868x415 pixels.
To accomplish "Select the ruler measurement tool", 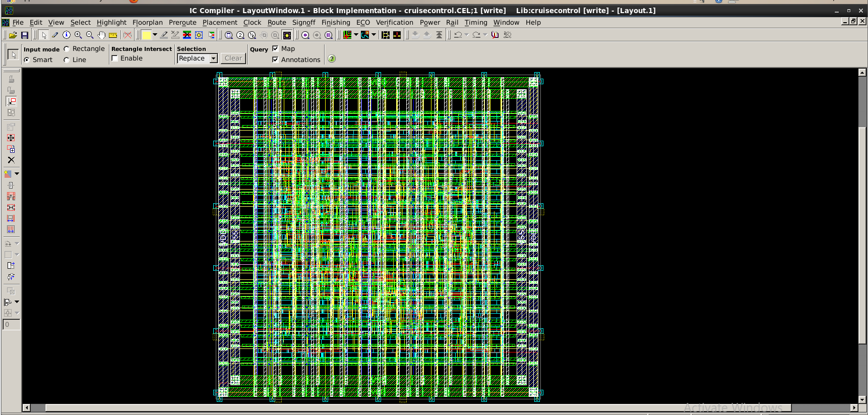I will pos(113,35).
